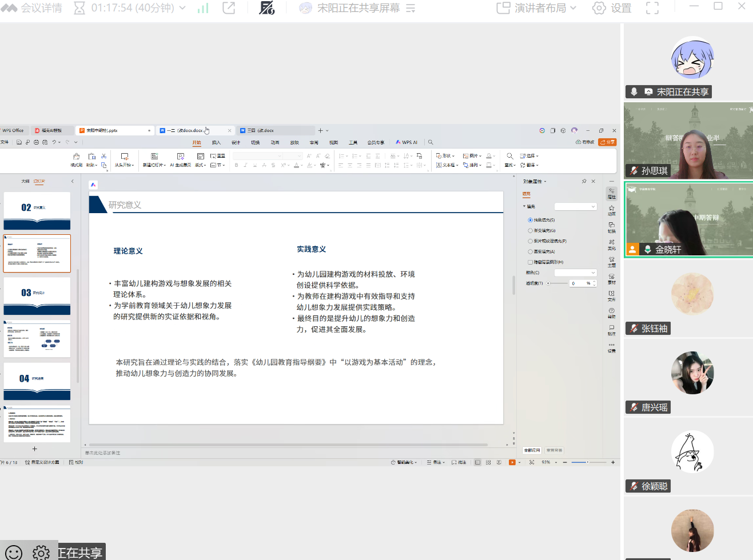Click the 格式刷 format painter icon
The image size is (753, 560).
click(x=76, y=157)
